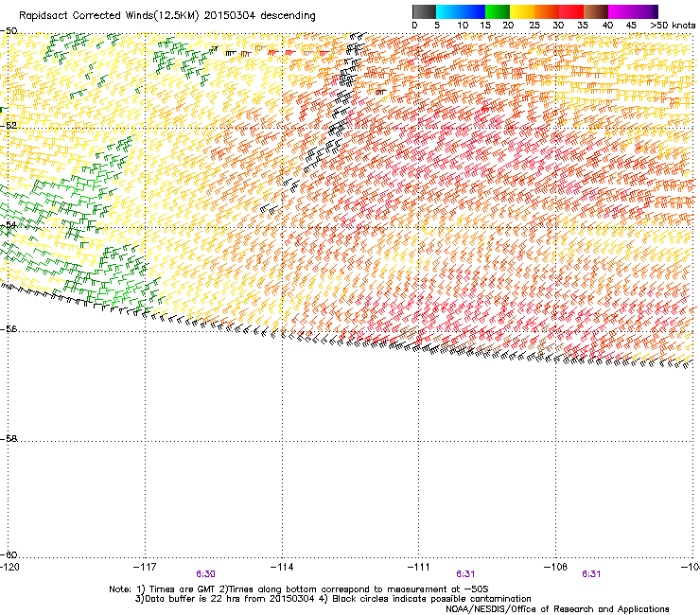Click the -60 latitude axis label
This screenshot has height=615, width=700.
tap(9, 554)
